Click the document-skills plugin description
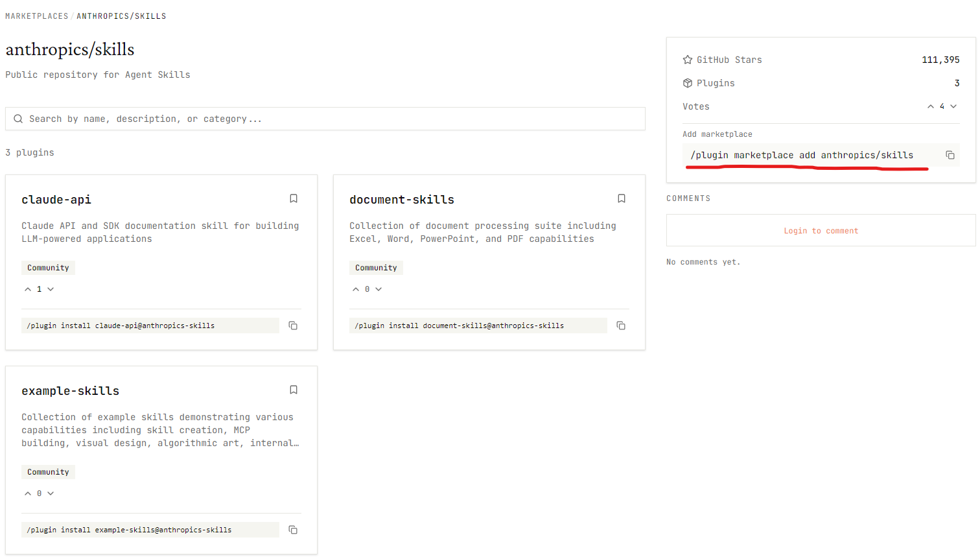Viewport: 980px width, 557px height. click(483, 232)
